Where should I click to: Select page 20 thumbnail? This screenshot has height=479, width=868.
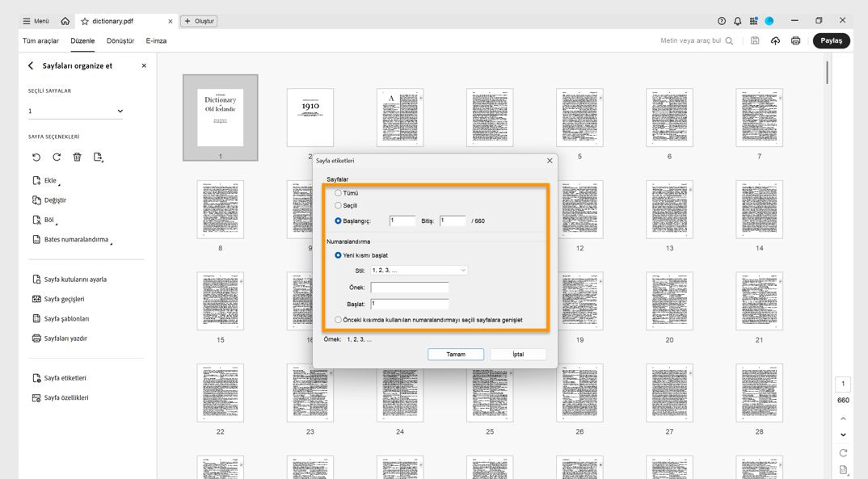[x=669, y=301]
